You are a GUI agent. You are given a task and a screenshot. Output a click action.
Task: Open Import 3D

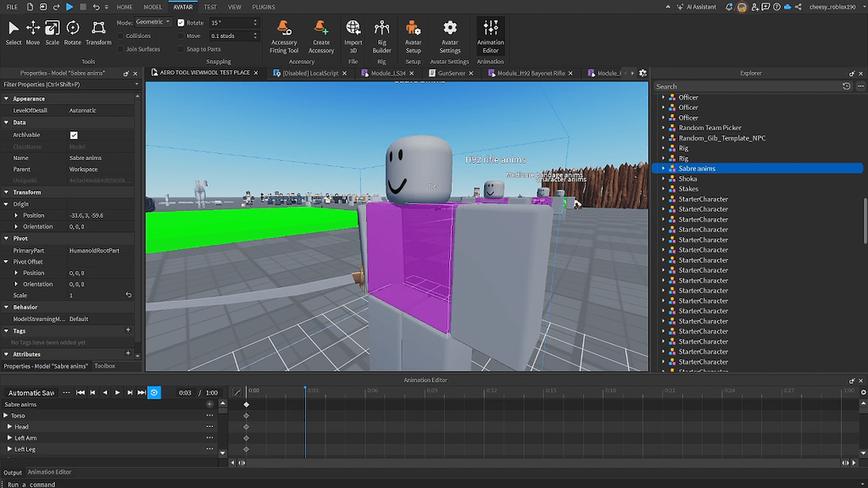[x=353, y=36]
